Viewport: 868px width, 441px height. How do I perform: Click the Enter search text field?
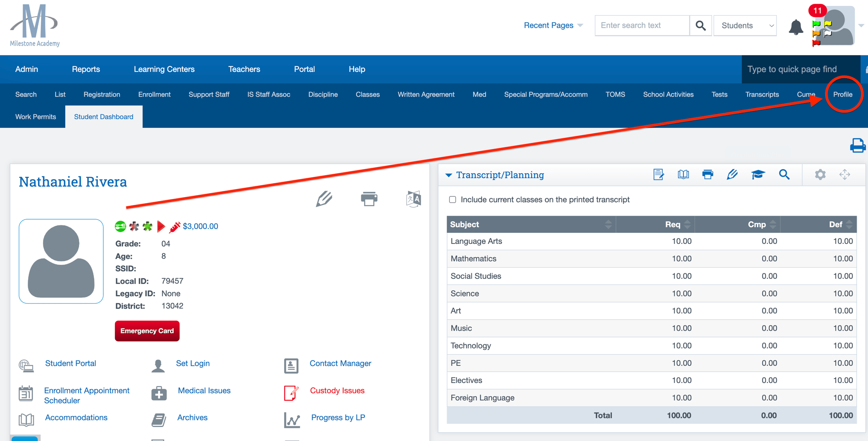(642, 26)
